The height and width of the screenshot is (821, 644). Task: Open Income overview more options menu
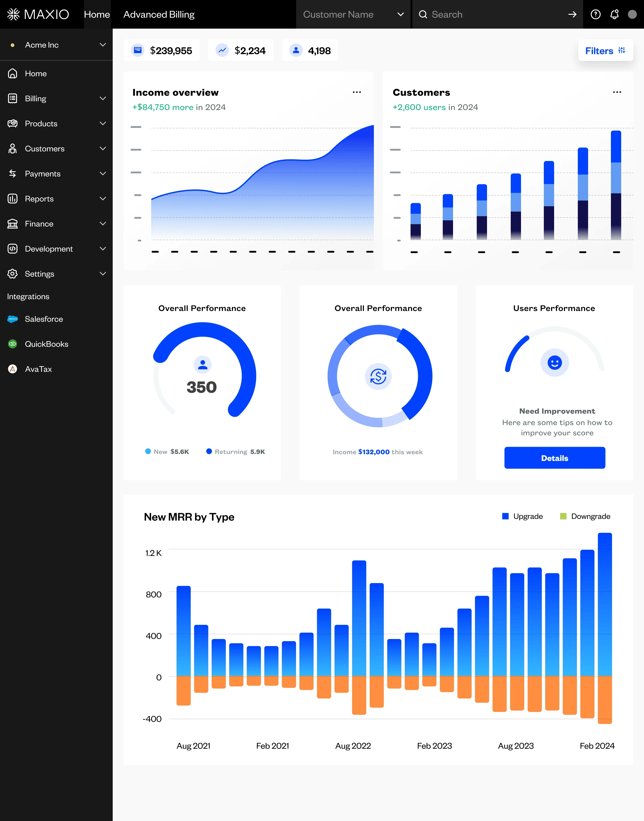click(x=357, y=92)
